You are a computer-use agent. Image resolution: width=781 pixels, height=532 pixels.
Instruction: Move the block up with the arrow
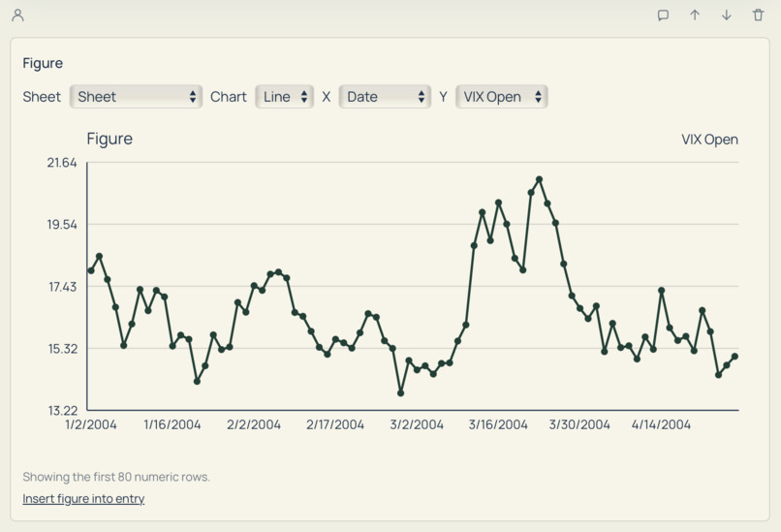[x=695, y=16]
